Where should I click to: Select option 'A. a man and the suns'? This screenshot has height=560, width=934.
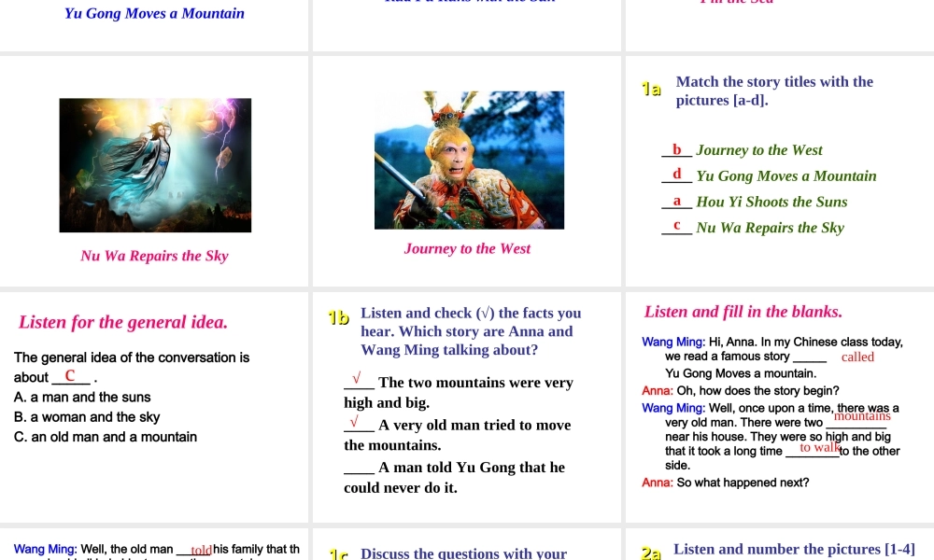point(82,397)
